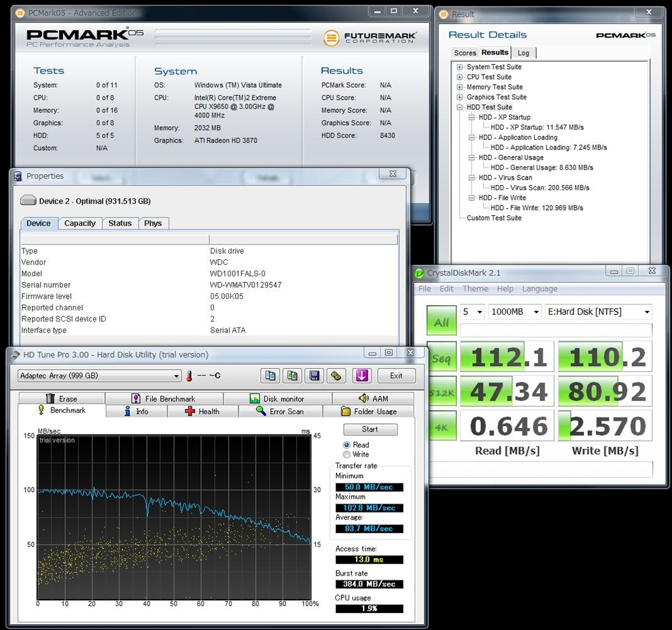Open HD Tune options via the tools icon
This screenshot has height=630, width=672.
coord(337,375)
